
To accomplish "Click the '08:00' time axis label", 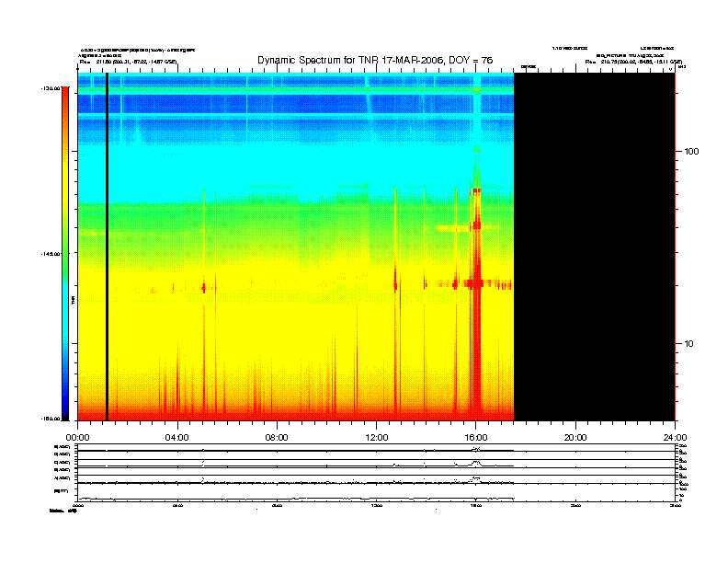I will [x=277, y=438].
